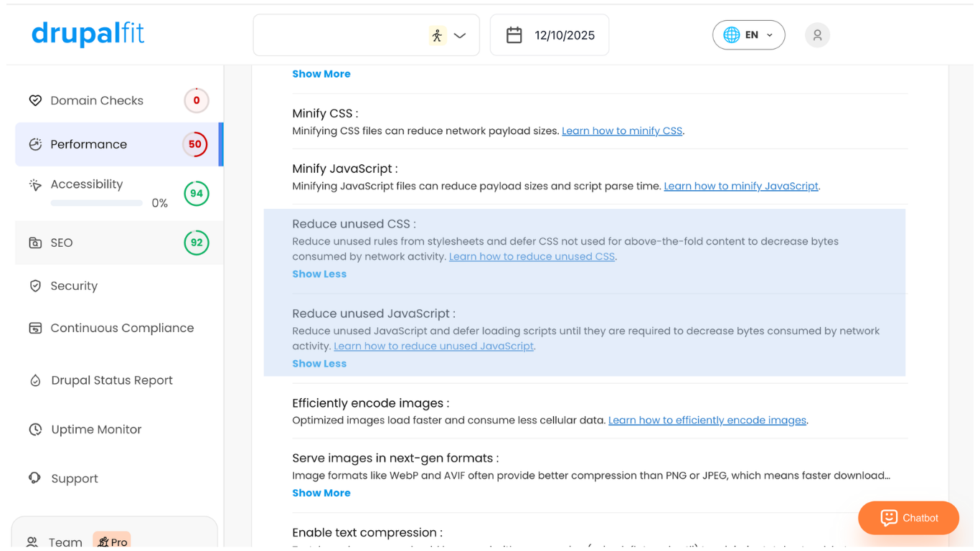Image resolution: width=980 pixels, height=551 pixels.
Task: Open Learn how to efficiently encode images
Action: [707, 420]
